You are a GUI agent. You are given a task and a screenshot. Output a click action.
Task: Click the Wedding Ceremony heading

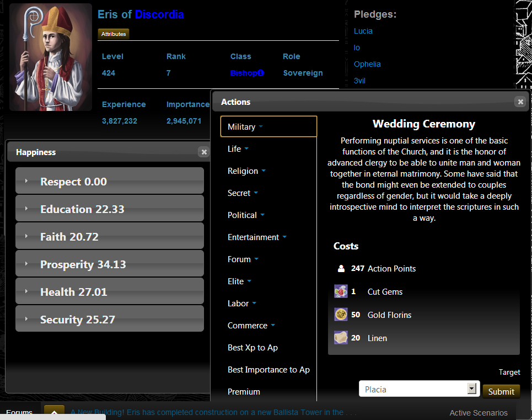click(x=424, y=124)
